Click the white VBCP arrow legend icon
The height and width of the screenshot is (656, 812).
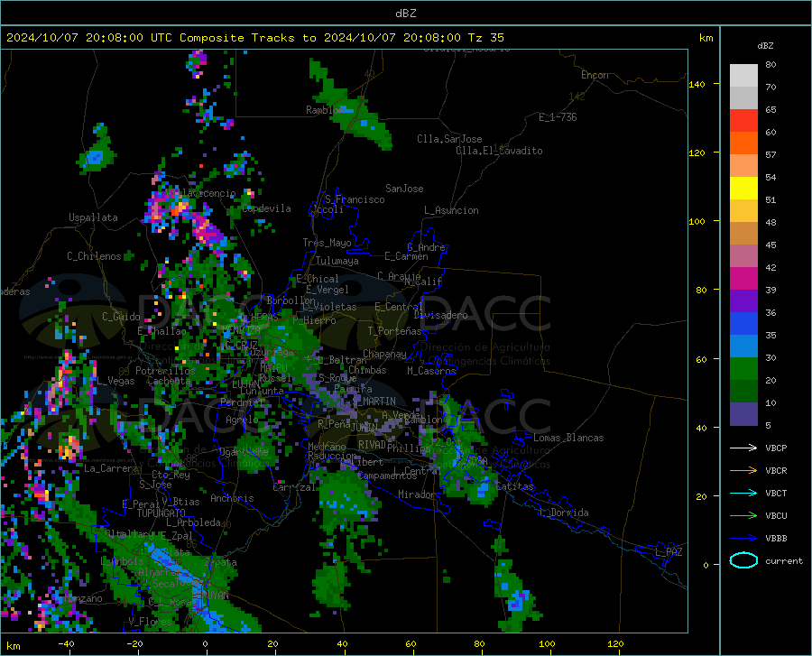743,448
